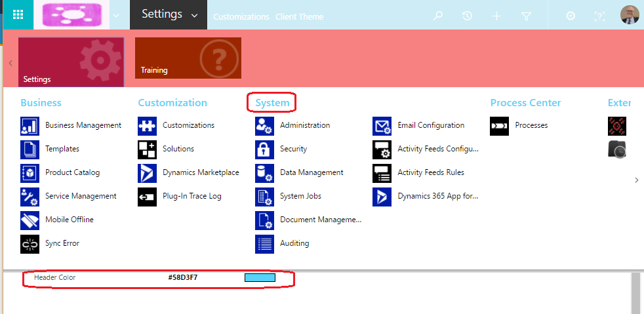This screenshot has height=314, width=644.
Task: Open Email Configuration icon
Action: pos(382,126)
